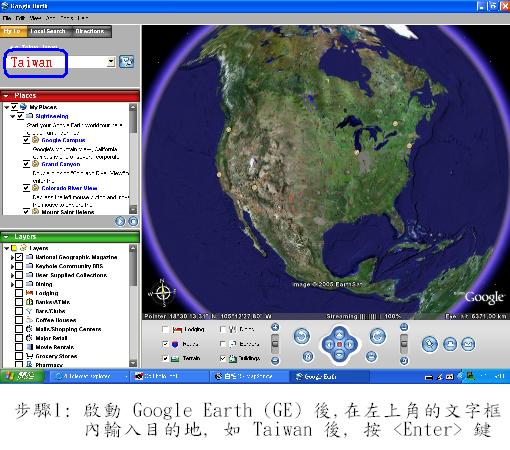Viewport: 510px width, 450px height.
Task: Click the red center of the navigation pad
Action: 339,345
